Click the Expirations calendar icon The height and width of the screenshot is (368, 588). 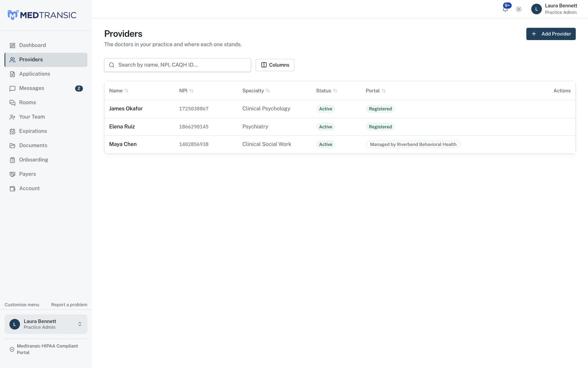[x=12, y=131]
